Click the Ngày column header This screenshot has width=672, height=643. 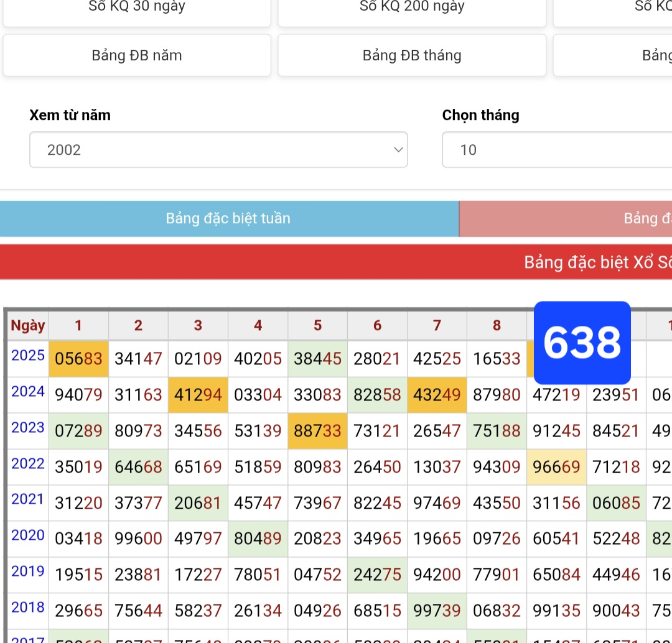pos(28,325)
